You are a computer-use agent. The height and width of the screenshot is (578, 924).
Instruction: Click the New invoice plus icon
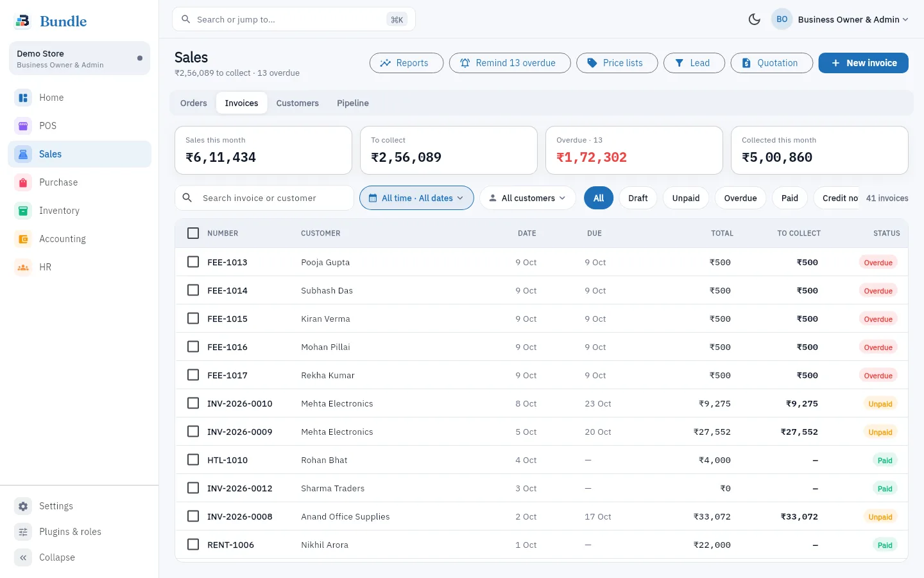click(835, 63)
